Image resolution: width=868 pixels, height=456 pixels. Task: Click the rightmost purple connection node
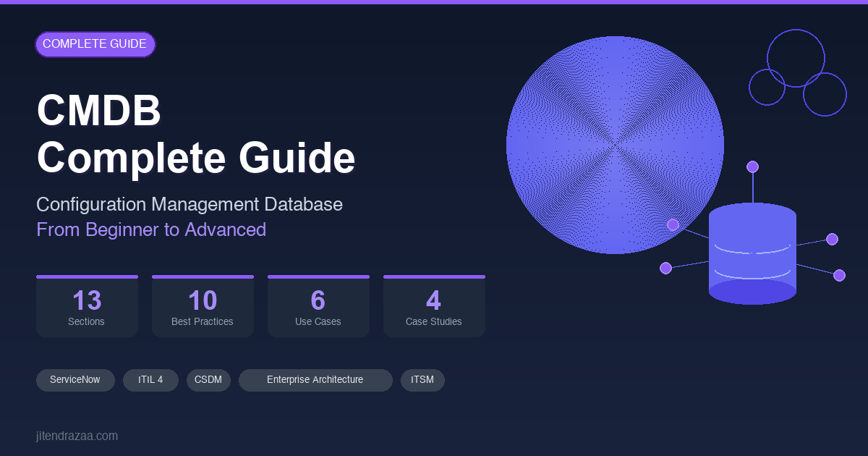click(839, 275)
